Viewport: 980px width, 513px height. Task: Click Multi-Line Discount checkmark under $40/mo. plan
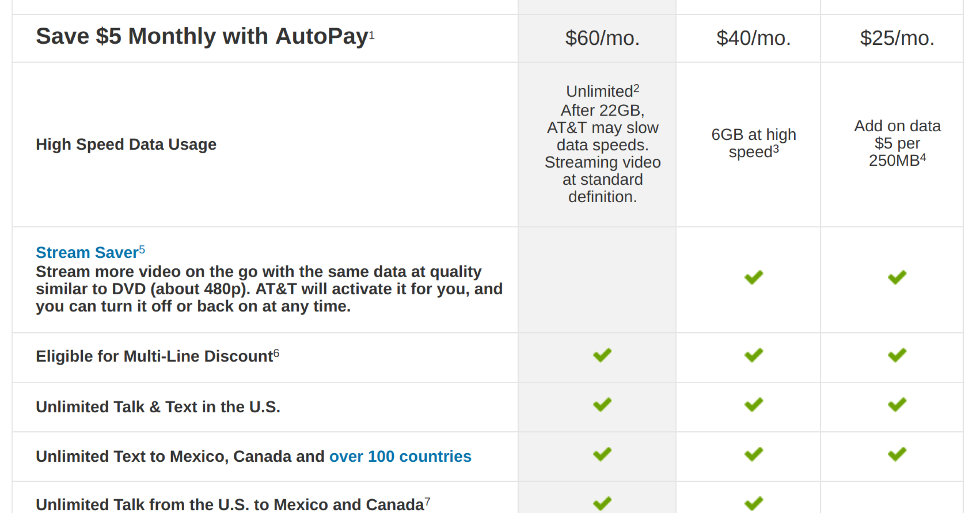753,355
